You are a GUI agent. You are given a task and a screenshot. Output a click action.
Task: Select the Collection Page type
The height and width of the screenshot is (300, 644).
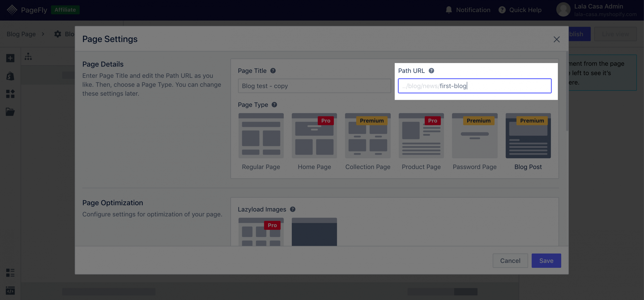click(368, 141)
